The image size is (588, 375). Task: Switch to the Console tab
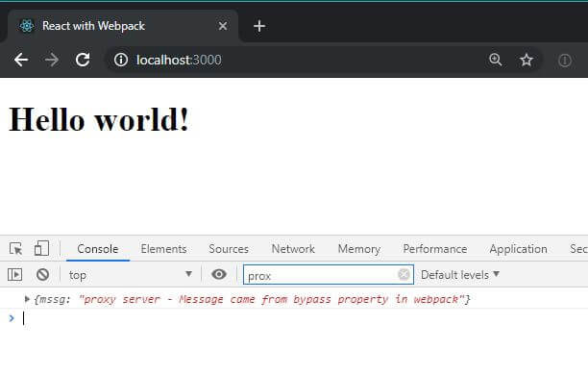click(x=97, y=249)
